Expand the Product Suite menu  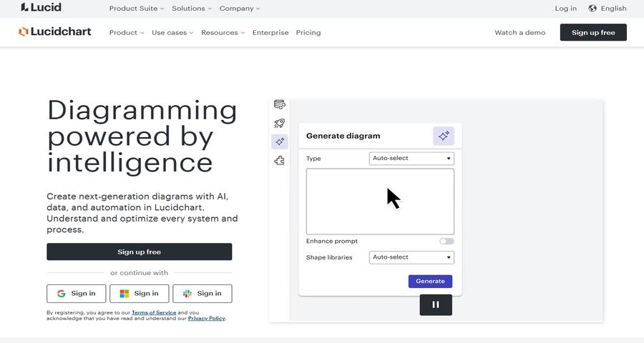(136, 9)
